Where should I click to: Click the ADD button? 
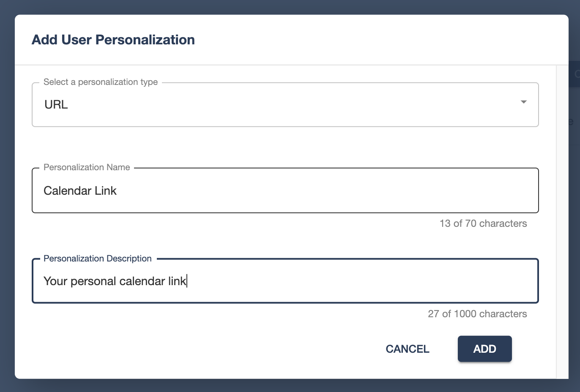click(484, 349)
